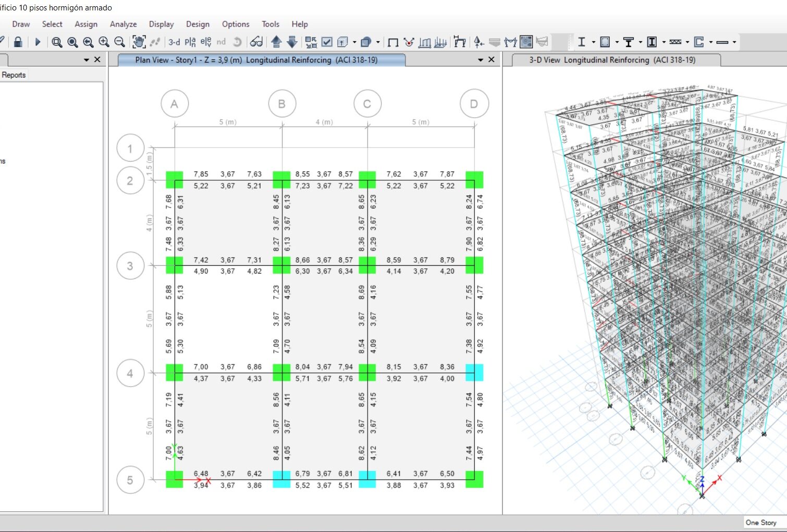The image size is (787, 532).
Task: Open Set Display Options checkmark icon
Action: 327,42
